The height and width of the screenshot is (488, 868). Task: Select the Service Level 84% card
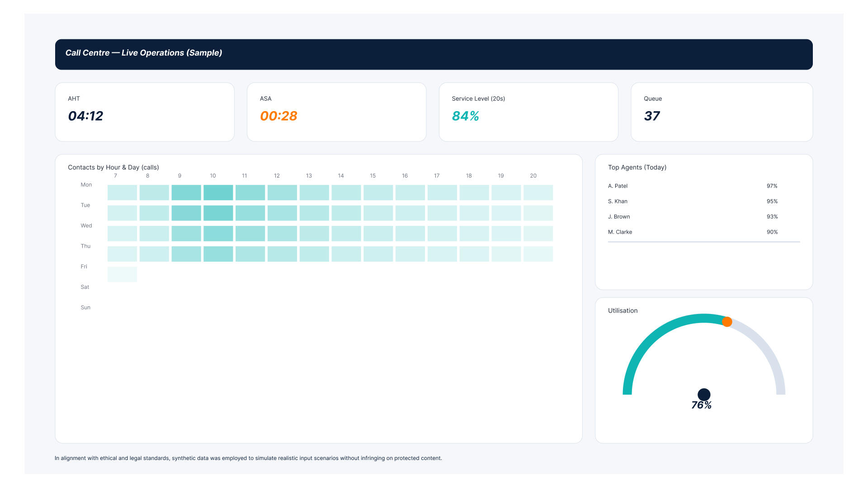coord(528,112)
